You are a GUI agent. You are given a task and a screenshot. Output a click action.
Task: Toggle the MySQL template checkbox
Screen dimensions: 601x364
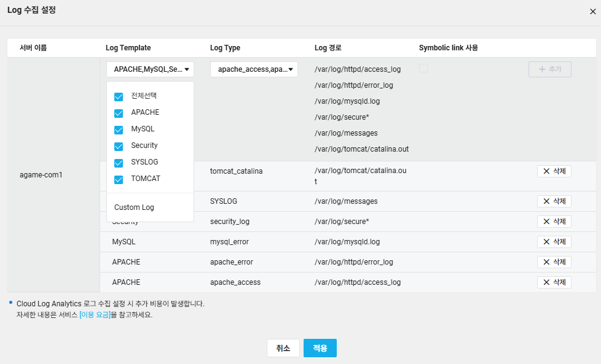pos(119,130)
